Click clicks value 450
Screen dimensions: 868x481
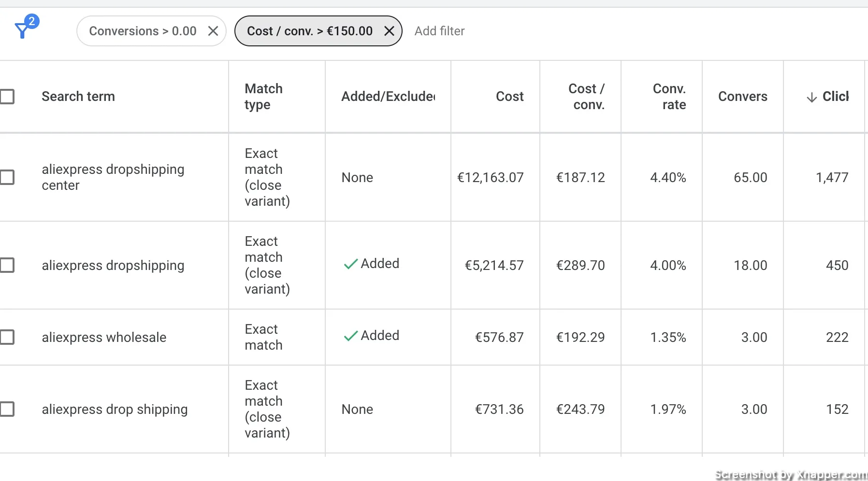(837, 265)
